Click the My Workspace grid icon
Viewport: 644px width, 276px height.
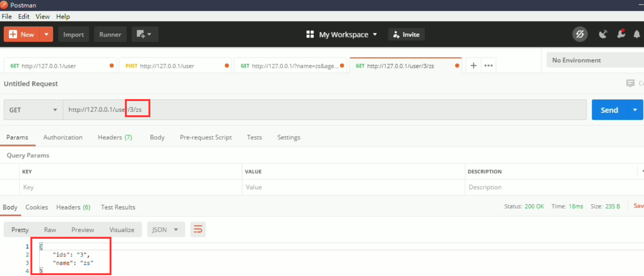click(x=310, y=34)
